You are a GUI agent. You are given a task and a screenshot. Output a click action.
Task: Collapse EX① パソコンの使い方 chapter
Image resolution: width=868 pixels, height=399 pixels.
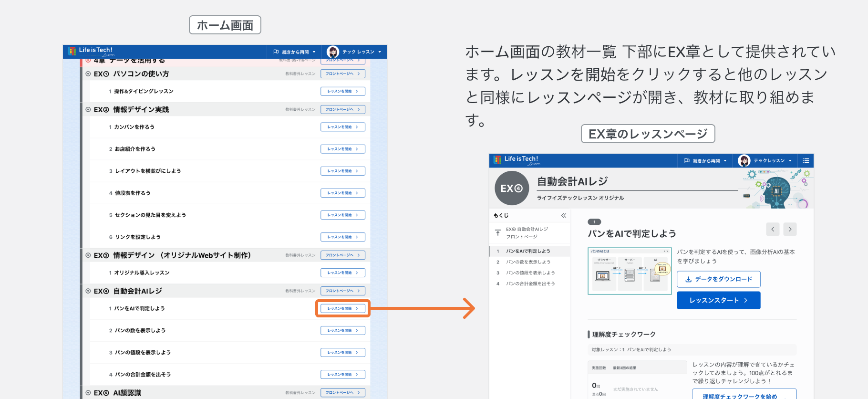[x=88, y=74]
